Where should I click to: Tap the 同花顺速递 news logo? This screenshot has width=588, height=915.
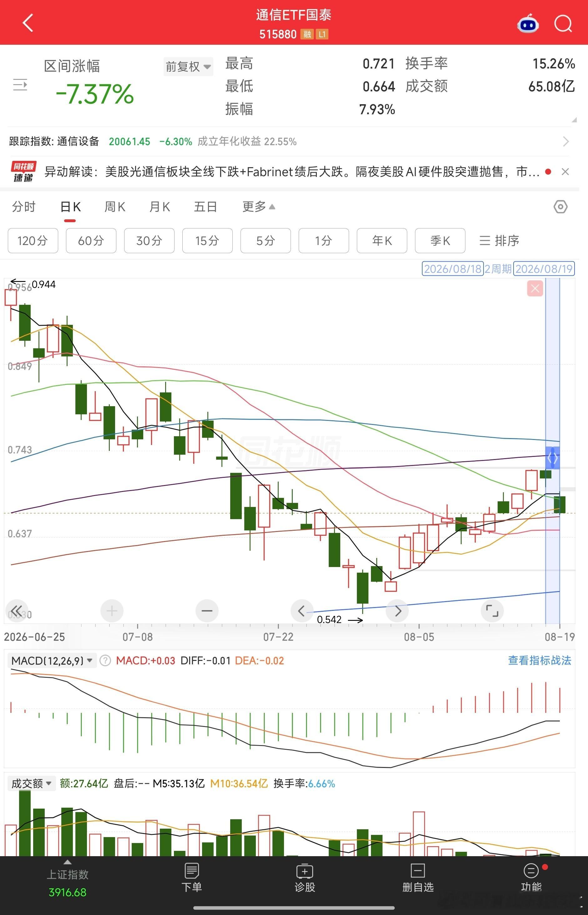pyautogui.click(x=24, y=172)
